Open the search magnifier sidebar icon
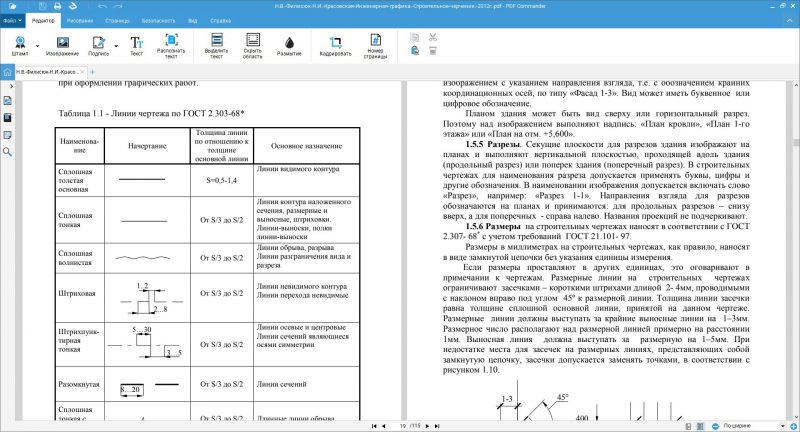Viewport: 800px width, 432px height. tap(7, 152)
